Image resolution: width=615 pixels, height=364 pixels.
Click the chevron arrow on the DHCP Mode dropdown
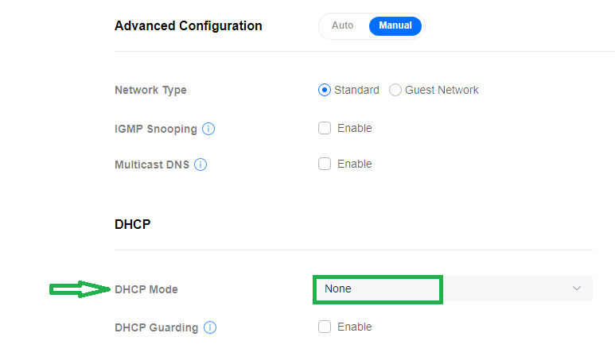pos(577,288)
